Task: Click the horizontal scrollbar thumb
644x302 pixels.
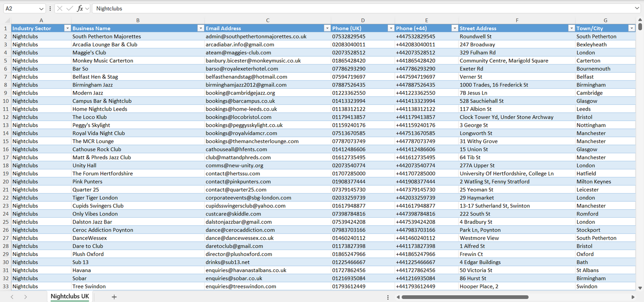Action: [465, 297]
